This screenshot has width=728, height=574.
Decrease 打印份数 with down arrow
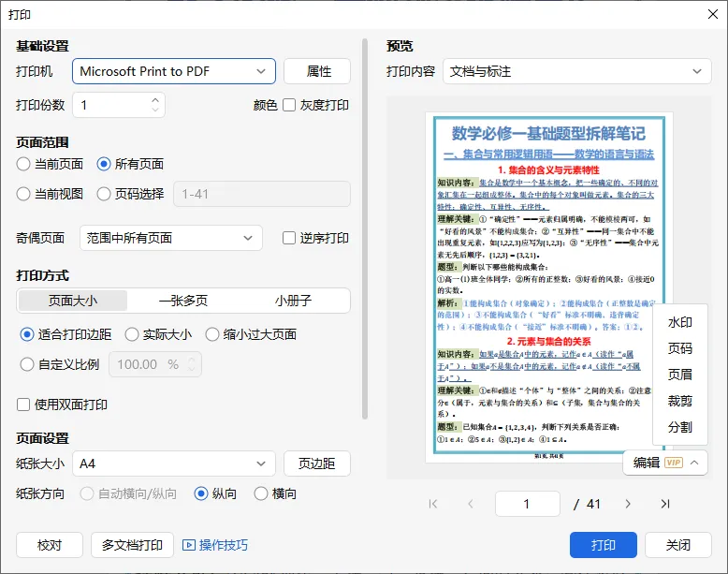155,110
